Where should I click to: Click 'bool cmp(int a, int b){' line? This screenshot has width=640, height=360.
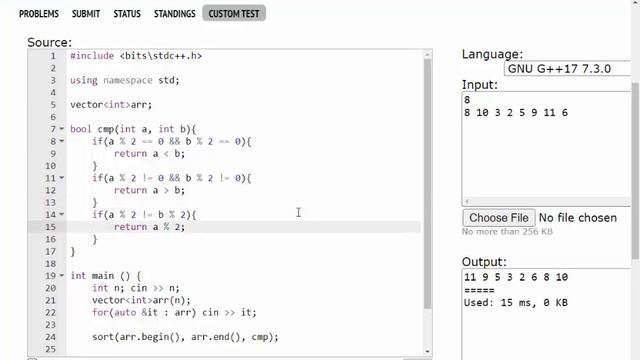[x=133, y=129]
